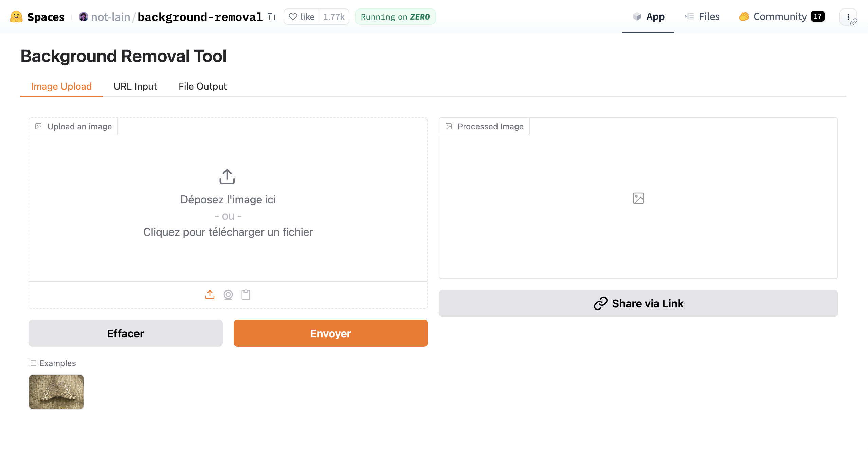Switch to the URL Input tab
Screen dimensions: 868x450
(x=135, y=86)
